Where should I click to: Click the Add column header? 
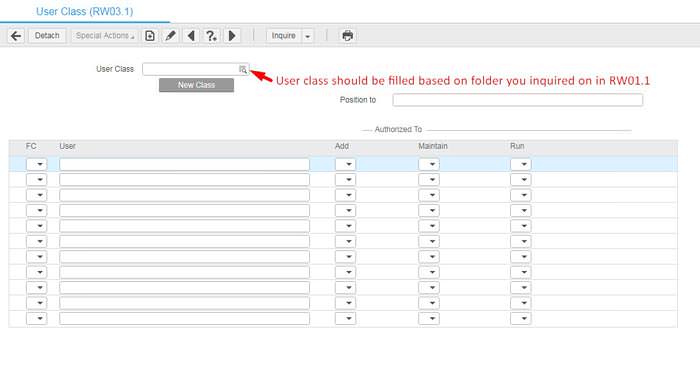(x=342, y=146)
